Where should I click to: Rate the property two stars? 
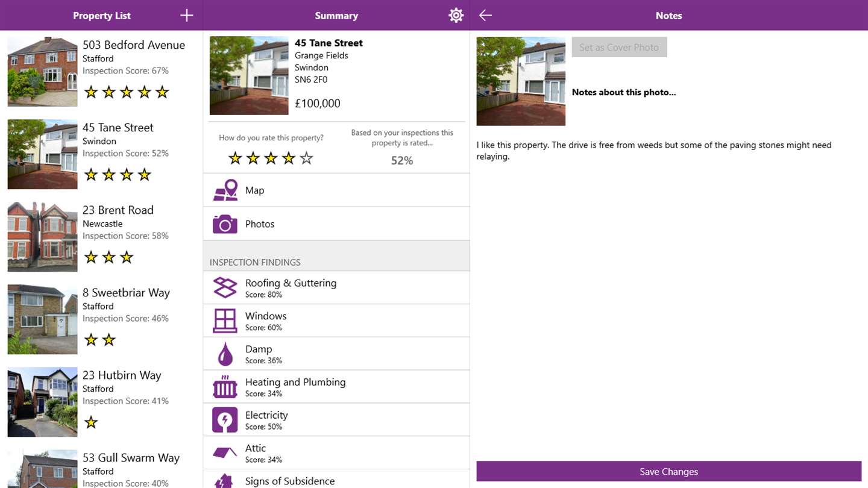[x=253, y=158]
